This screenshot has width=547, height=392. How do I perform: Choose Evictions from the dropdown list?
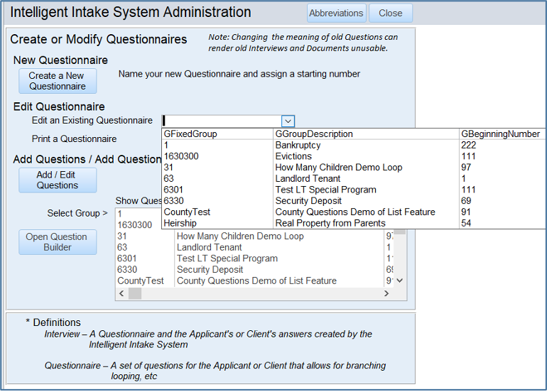coord(293,156)
